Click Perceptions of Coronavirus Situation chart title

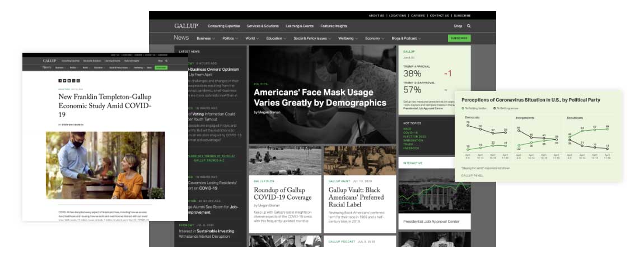531,100
